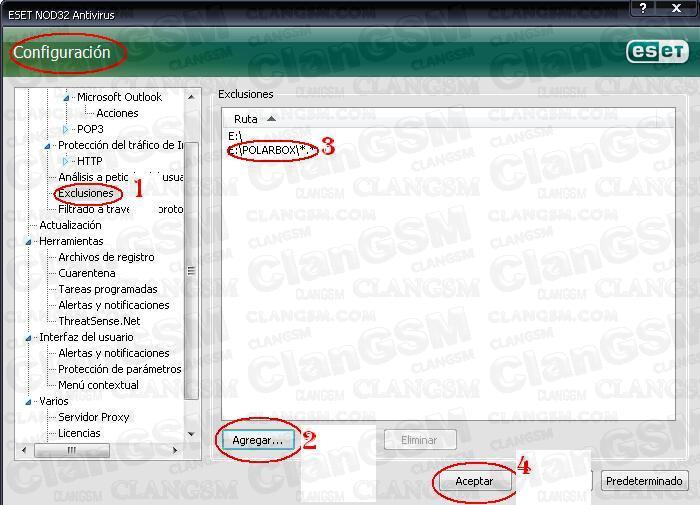The width and height of the screenshot is (700, 505).
Task: Click the tree's scroll down arrow
Action: tap(191, 434)
